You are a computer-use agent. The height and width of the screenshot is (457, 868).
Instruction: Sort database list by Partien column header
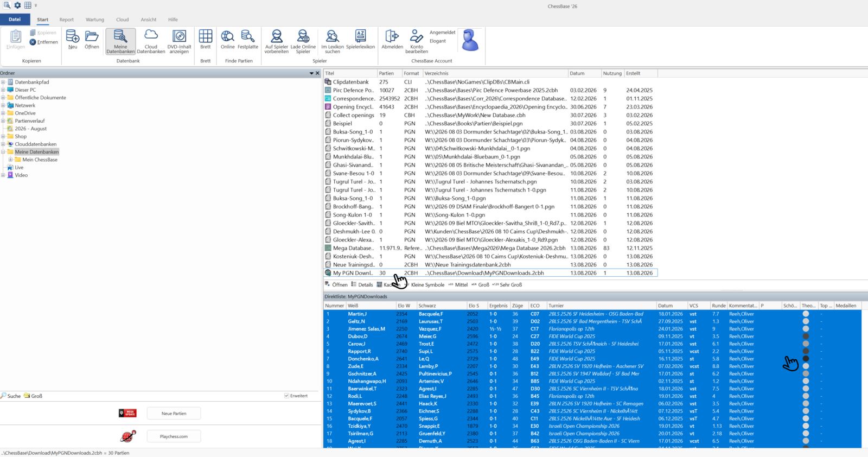click(389, 73)
